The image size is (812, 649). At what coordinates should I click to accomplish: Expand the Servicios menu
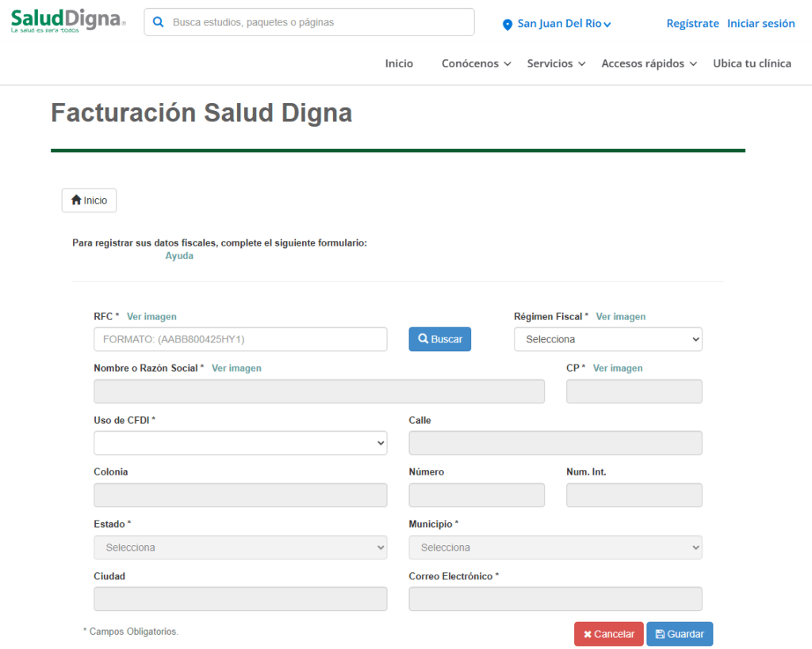point(556,63)
